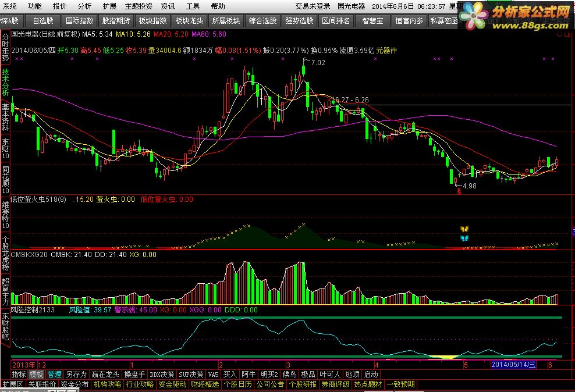The height and width of the screenshot is (392, 575).
Task: Click the 交易未登录 status text
Action: click(313, 6)
